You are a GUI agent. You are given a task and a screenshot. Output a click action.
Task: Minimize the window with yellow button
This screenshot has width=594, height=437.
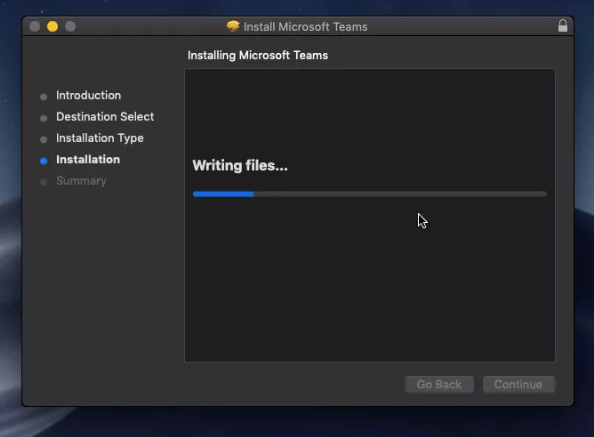click(x=52, y=27)
